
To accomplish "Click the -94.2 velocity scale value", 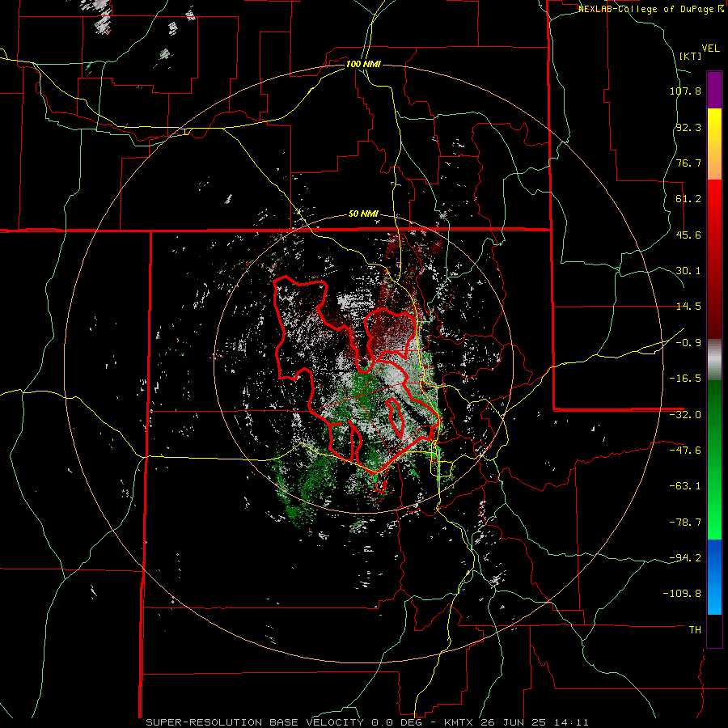I will click(685, 558).
